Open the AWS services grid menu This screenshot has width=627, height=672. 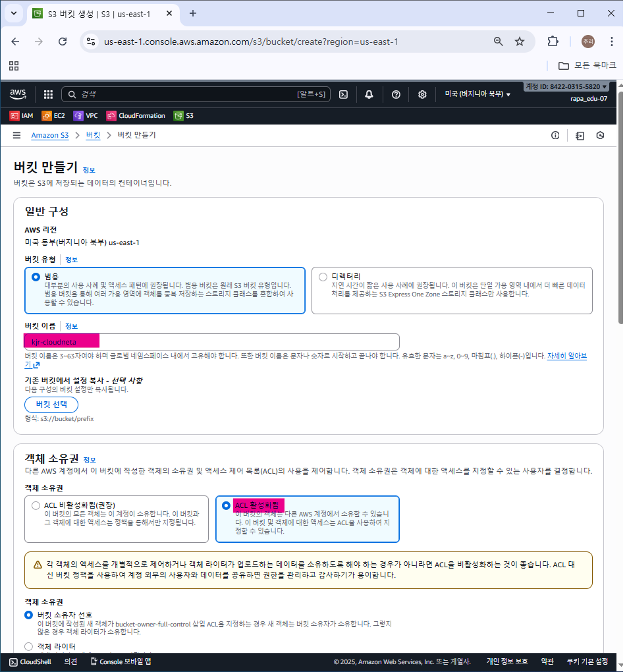point(49,94)
